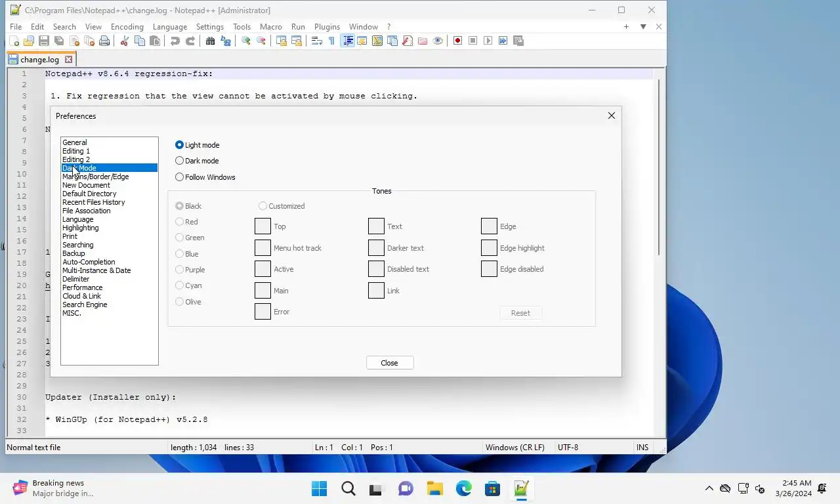Select Margins/Border/Edge in Preferences list

pyautogui.click(x=110, y=177)
